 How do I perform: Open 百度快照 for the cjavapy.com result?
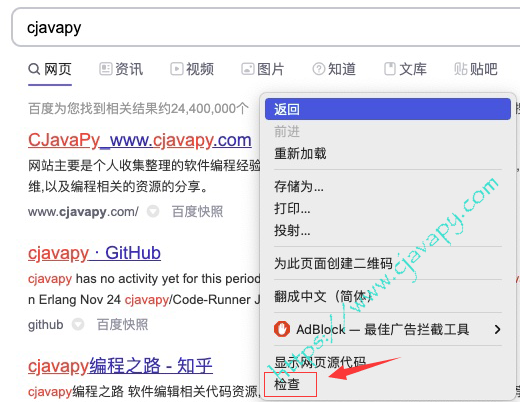pyautogui.click(x=197, y=212)
